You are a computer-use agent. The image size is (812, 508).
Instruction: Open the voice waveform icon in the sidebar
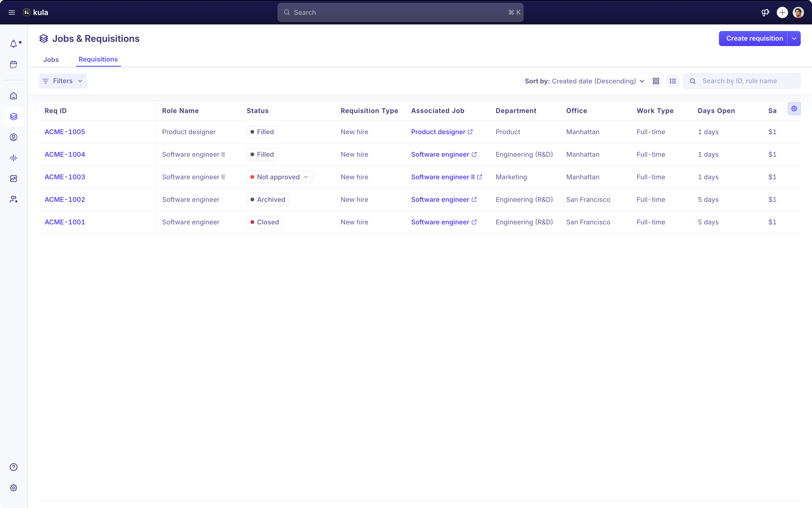(14, 158)
